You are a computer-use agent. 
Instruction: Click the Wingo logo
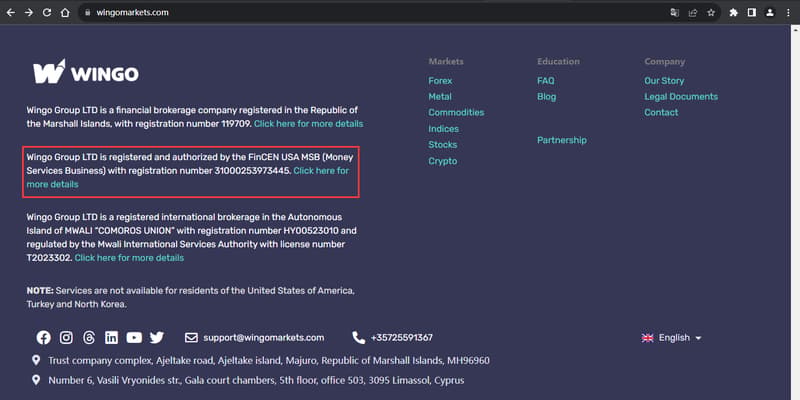86,72
